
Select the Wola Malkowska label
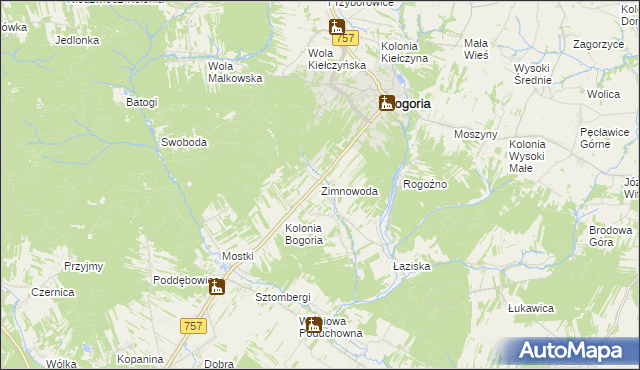(235, 72)
